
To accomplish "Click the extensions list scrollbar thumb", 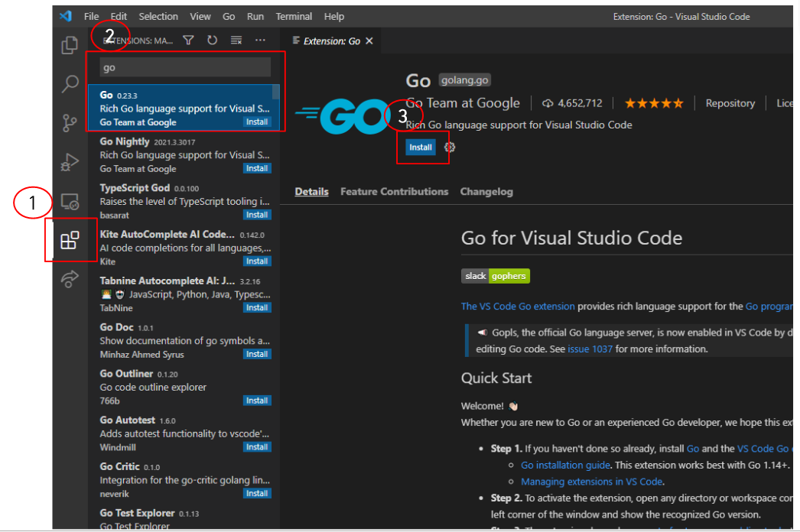I will click(x=276, y=92).
